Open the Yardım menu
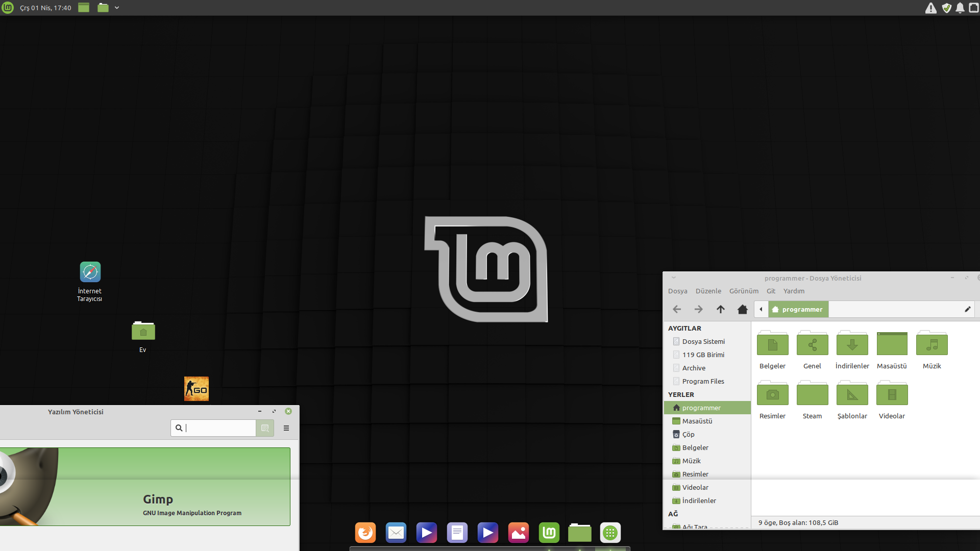980x551 pixels. pyautogui.click(x=794, y=291)
